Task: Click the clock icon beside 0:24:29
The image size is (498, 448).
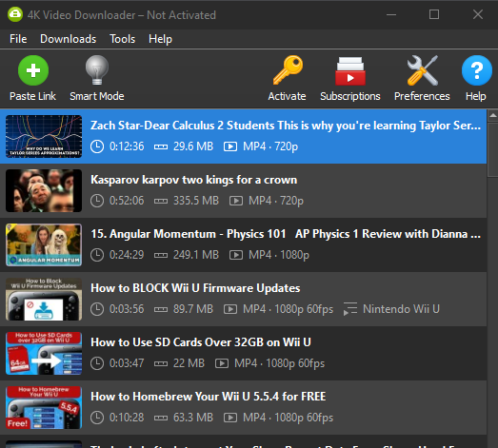Action: (97, 255)
